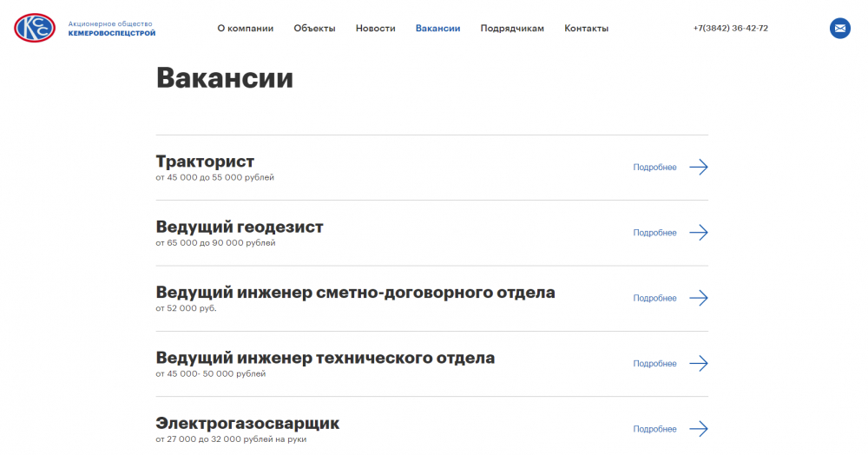The image size is (868, 455).
Task: Click Подробнее link for Тракторист
Action: pyautogui.click(x=654, y=168)
